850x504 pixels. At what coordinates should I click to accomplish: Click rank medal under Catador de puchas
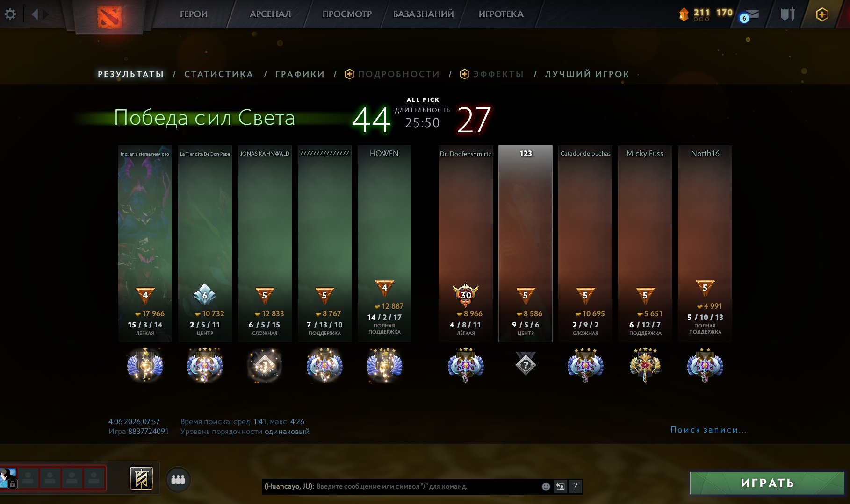coord(585,365)
